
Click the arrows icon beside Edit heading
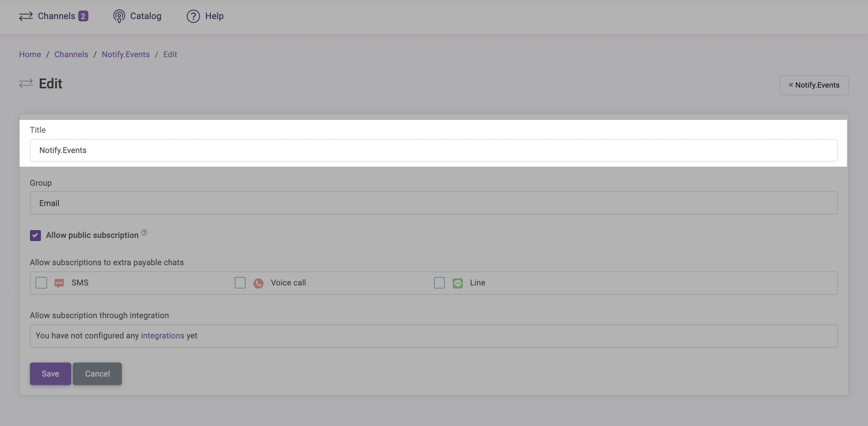pyautogui.click(x=26, y=83)
